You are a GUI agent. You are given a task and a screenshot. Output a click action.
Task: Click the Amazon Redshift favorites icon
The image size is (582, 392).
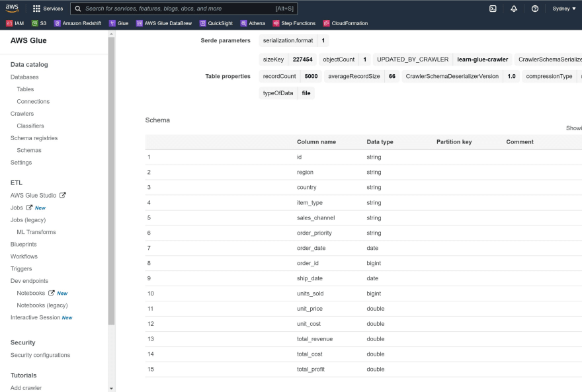point(57,23)
